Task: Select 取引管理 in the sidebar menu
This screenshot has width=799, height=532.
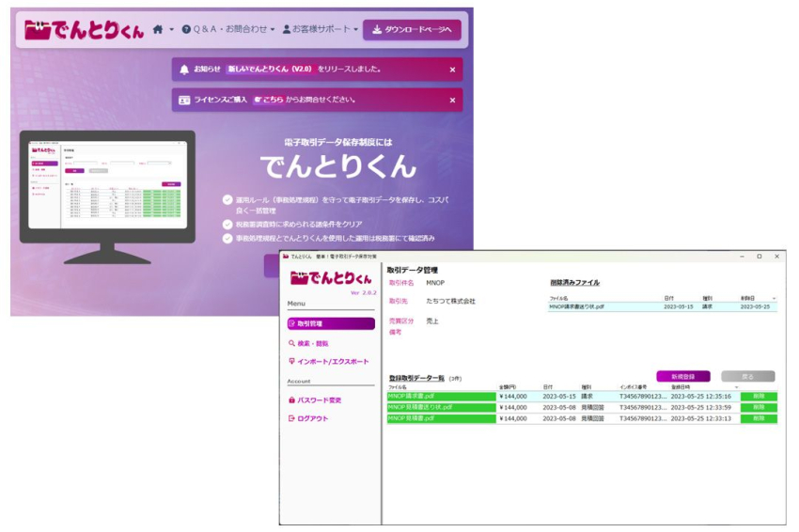Action: (331, 323)
